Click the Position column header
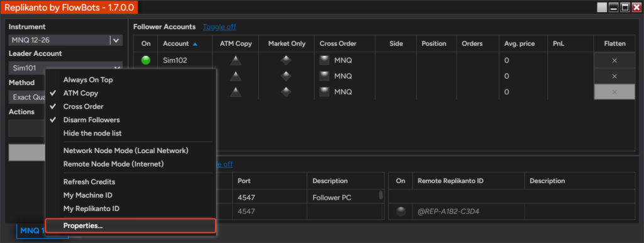Image resolution: width=644 pixels, height=243 pixels. point(436,43)
